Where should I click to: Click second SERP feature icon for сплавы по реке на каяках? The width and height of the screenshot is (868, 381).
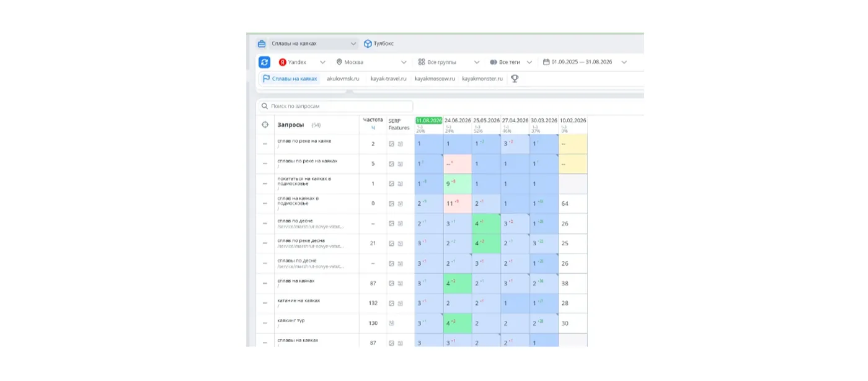(x=400, y=164)
